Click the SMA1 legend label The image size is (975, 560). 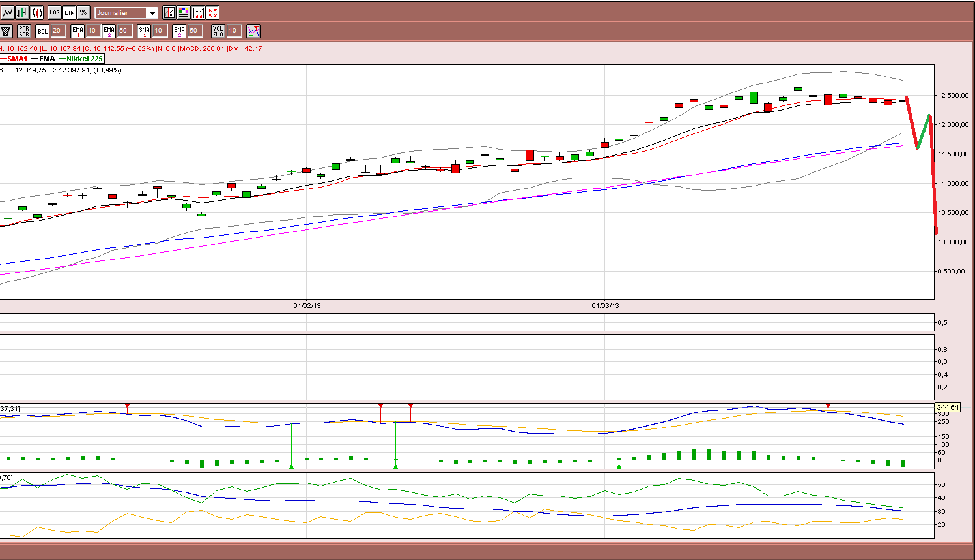point(18,59)
